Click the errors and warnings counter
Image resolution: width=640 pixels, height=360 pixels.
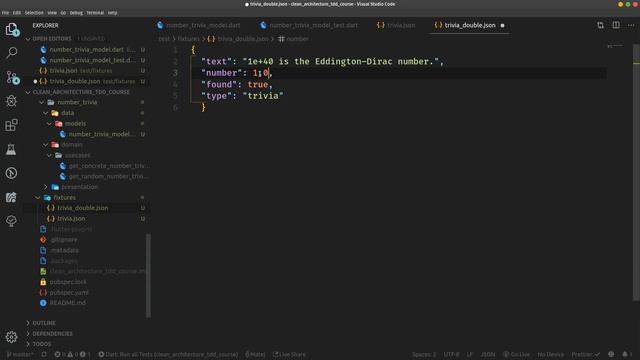tap(72, 354)
